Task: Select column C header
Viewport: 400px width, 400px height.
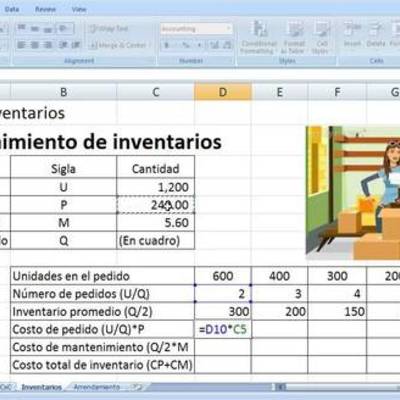Action: [156, 92]
